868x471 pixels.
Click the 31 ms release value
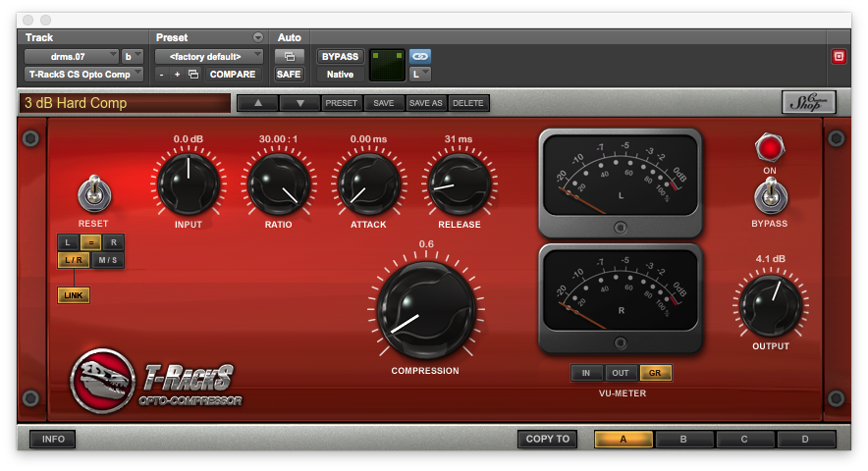coord(459,139)
